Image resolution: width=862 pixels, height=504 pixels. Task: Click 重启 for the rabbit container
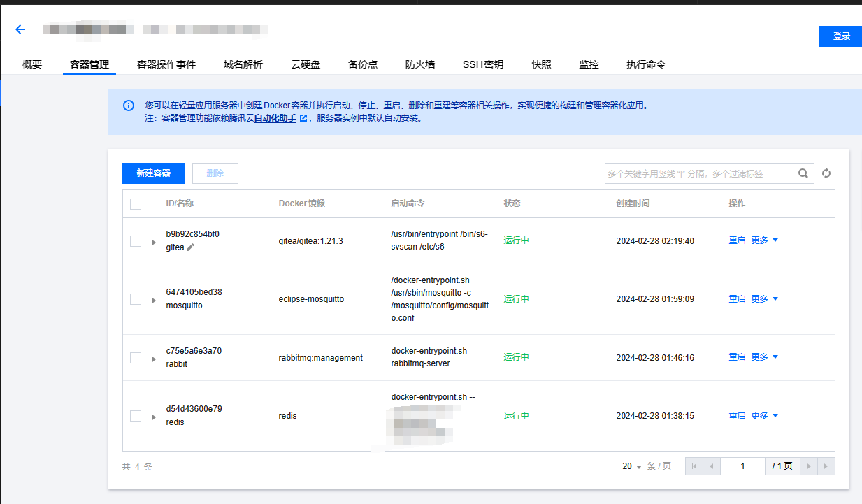click(737, 357)
